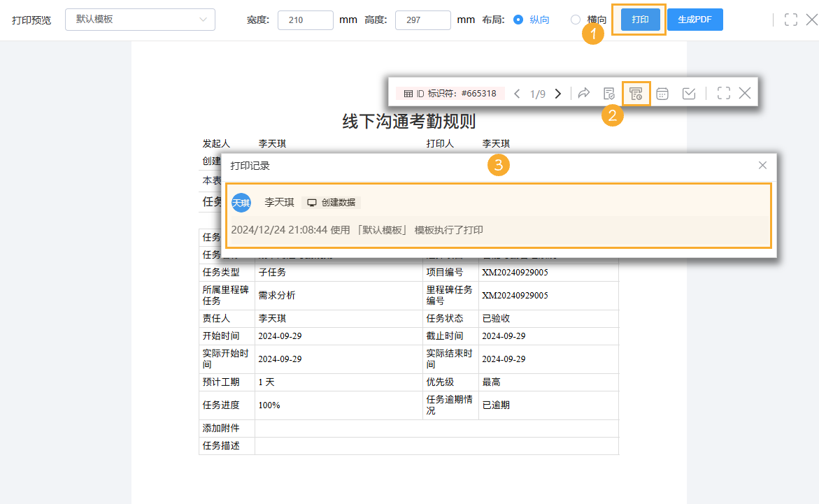Open the 默认模板 template dropdown
This screenshot has width=819, height=504.
pos(139,20)
